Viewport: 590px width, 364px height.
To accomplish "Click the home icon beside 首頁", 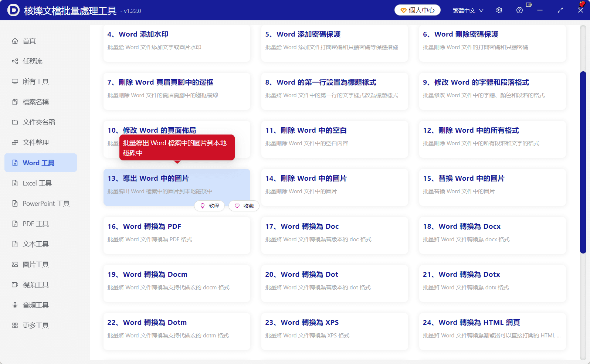I will 15,41.
